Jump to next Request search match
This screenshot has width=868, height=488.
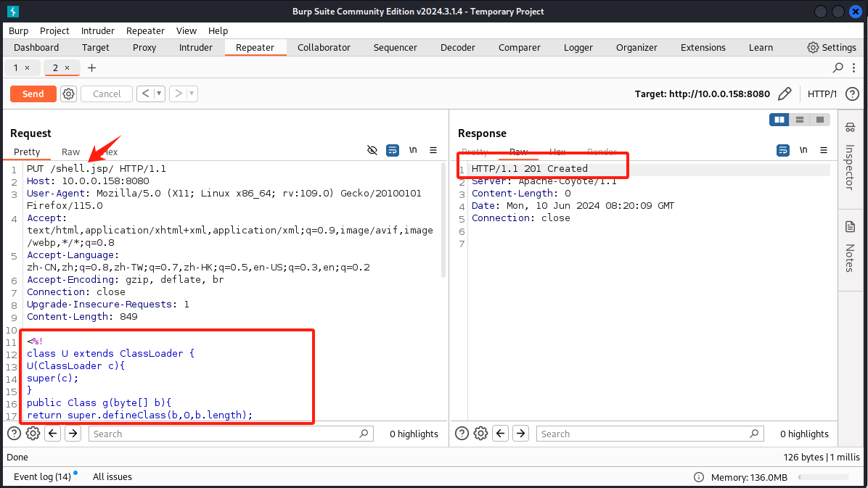(73, 433)
